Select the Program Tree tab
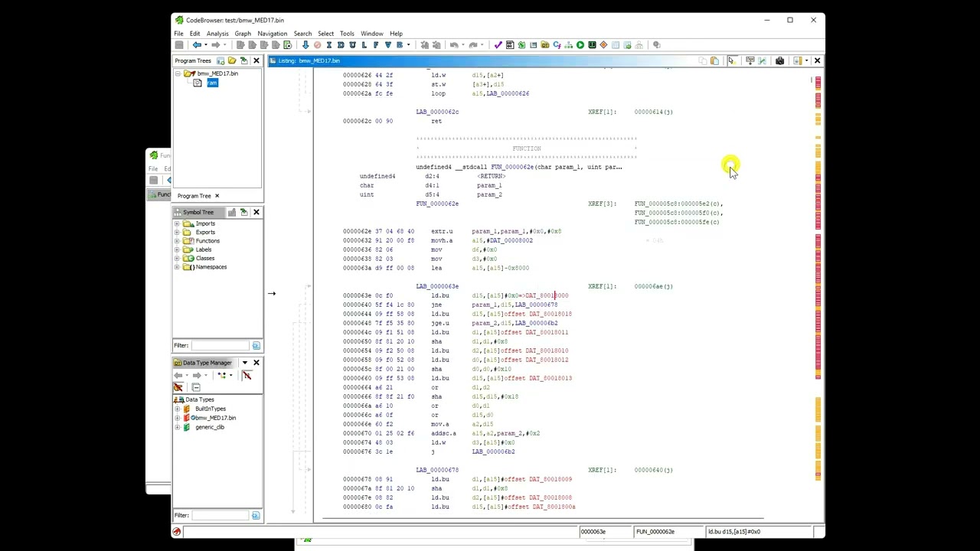The height and width of the screenshot is (551, 980). pyautogui.click(x=194, y=196)
